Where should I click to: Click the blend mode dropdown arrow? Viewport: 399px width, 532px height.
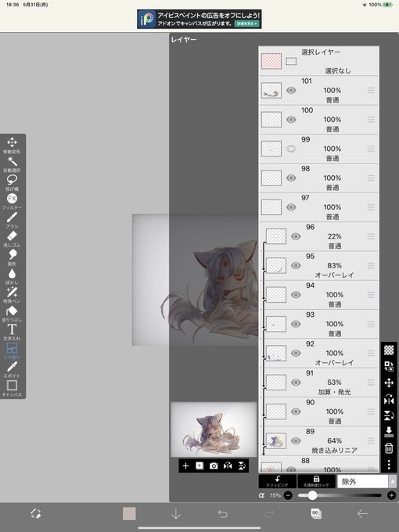coord(393,481)
